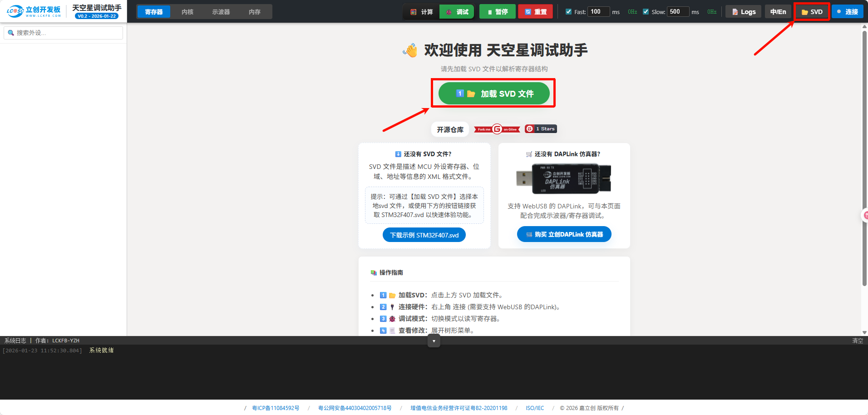Click the 立创开发板 logo
The height and width of the screenshot is (415, 868).
point(34,11)
